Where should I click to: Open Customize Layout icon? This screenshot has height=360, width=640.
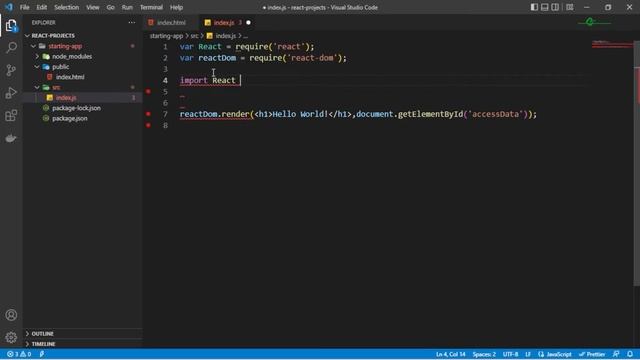tap(570, 7)
